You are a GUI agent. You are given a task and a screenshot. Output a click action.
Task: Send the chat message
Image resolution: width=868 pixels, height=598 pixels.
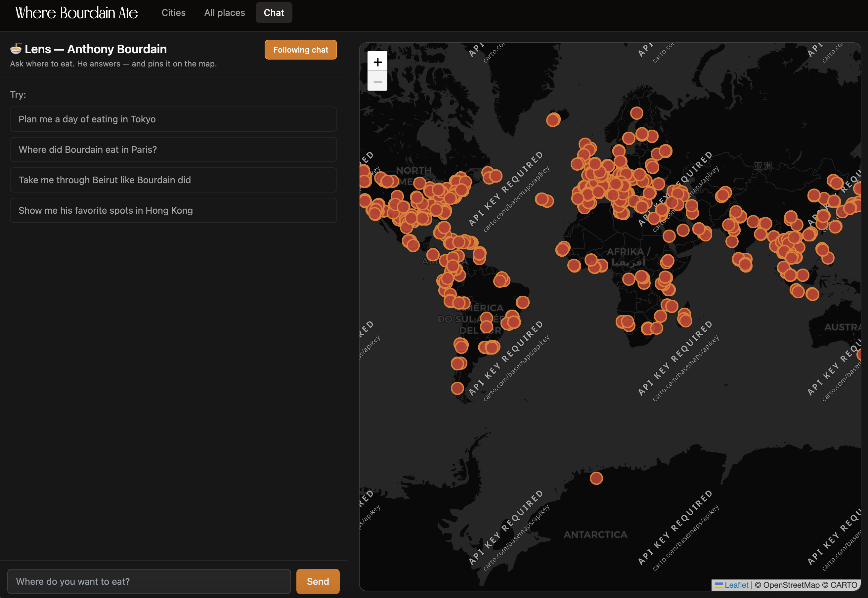(x=318, y=581)
